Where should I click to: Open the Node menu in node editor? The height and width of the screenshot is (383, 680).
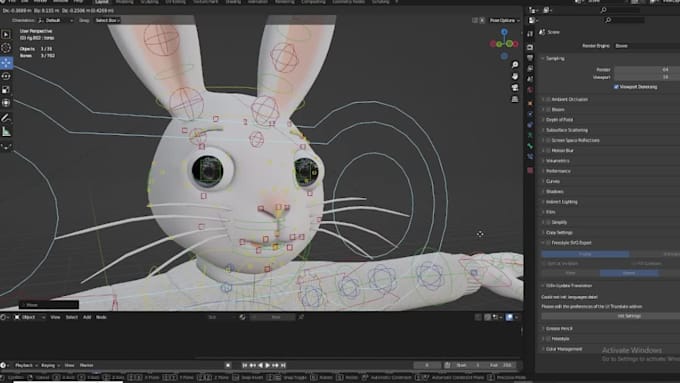click(101, 318)
